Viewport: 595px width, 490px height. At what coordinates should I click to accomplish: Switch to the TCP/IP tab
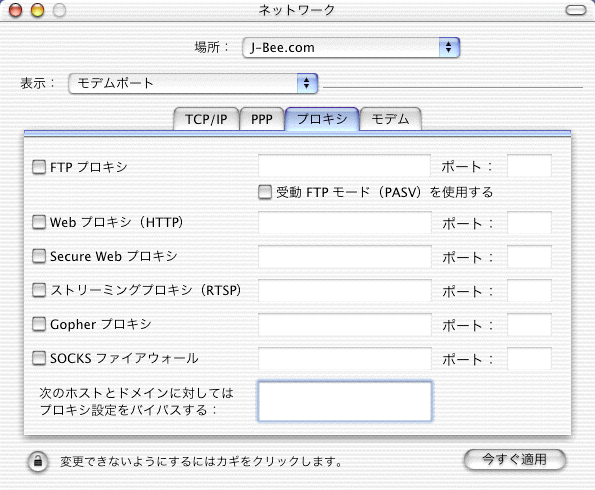point(206,119)
